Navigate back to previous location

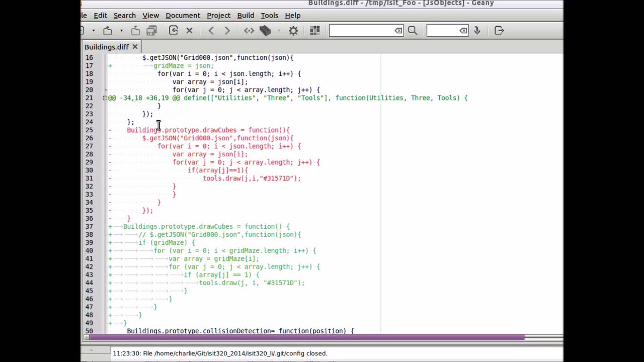pos(211,31)
